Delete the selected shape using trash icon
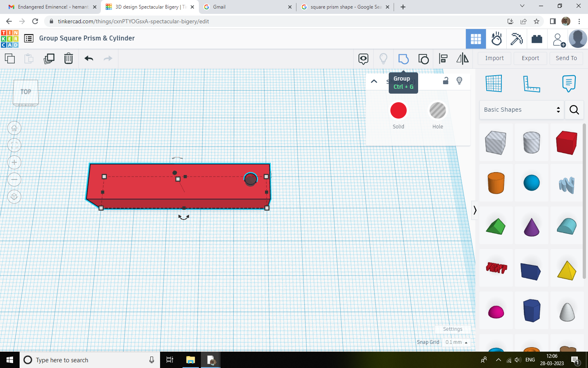588x368 pixels. (x=68, y=58)
